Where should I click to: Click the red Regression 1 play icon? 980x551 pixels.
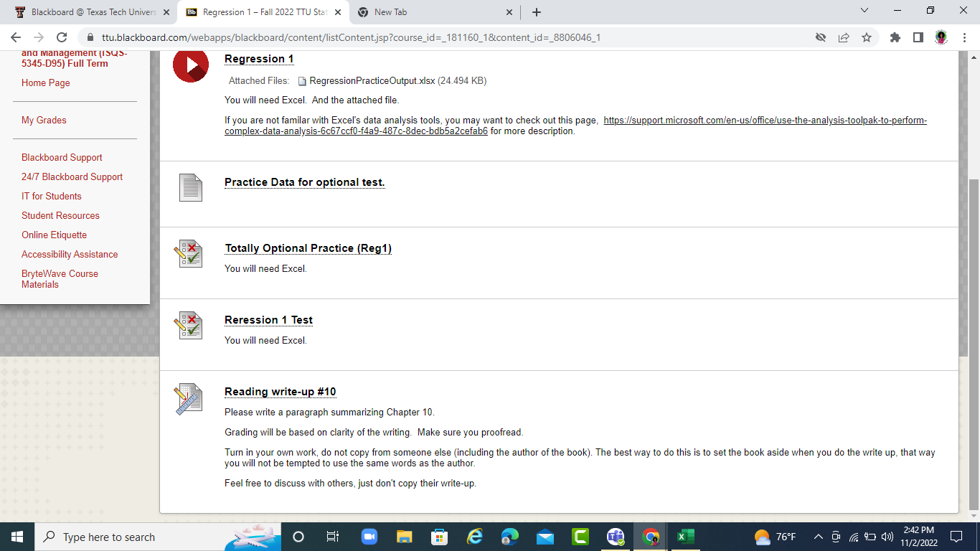tap(191, 65)
